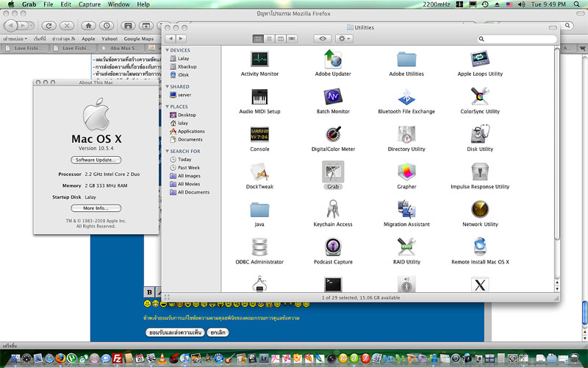Screen dimensions: 588x368
Task: Open the Finder Action gear menu
Action: pos(344,39)
